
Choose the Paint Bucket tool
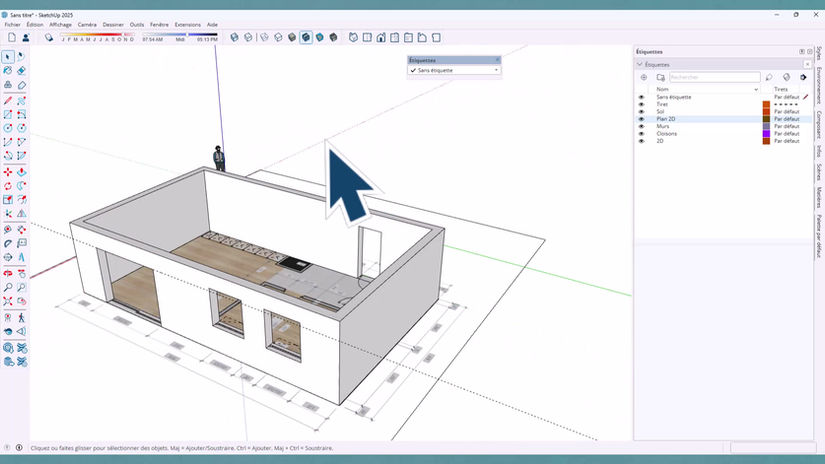pyautogui.click(x=8, y=70)
